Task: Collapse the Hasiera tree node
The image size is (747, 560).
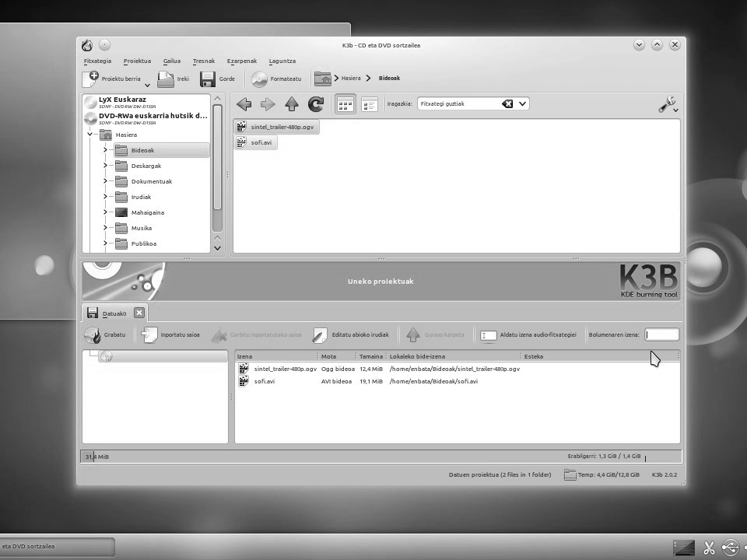Action: (x=89, y=135)
